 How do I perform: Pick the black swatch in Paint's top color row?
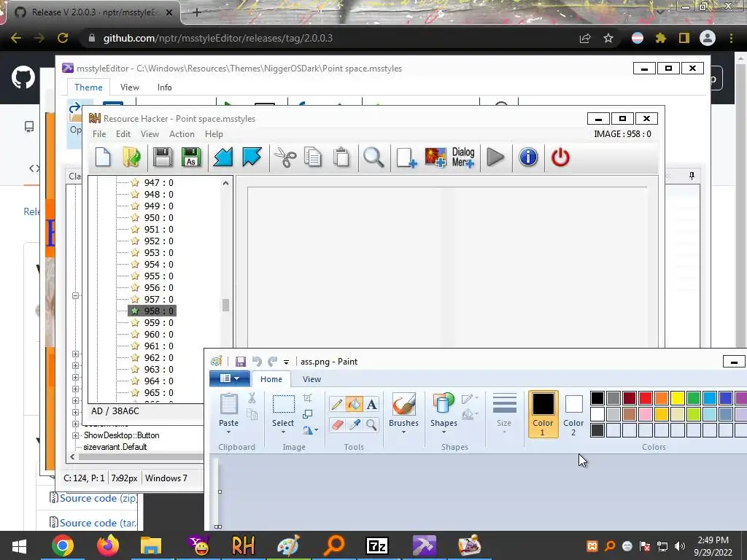pos(597,397)
